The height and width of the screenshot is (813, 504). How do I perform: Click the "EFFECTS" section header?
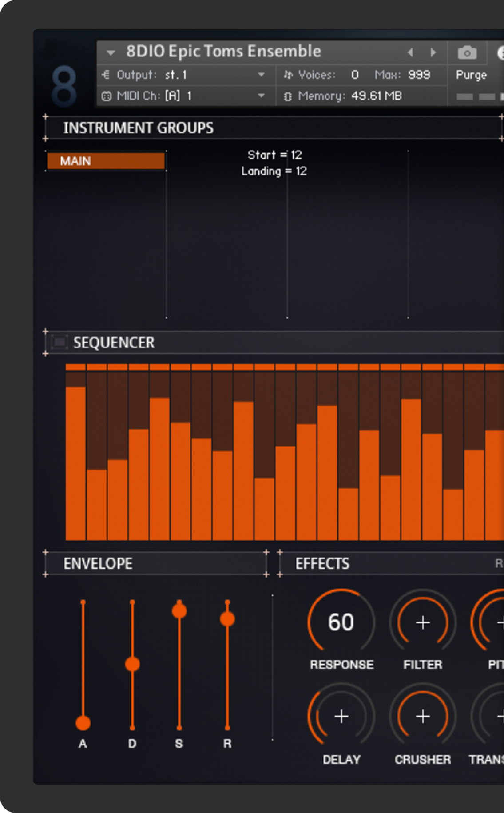click(x=322, y=563)
